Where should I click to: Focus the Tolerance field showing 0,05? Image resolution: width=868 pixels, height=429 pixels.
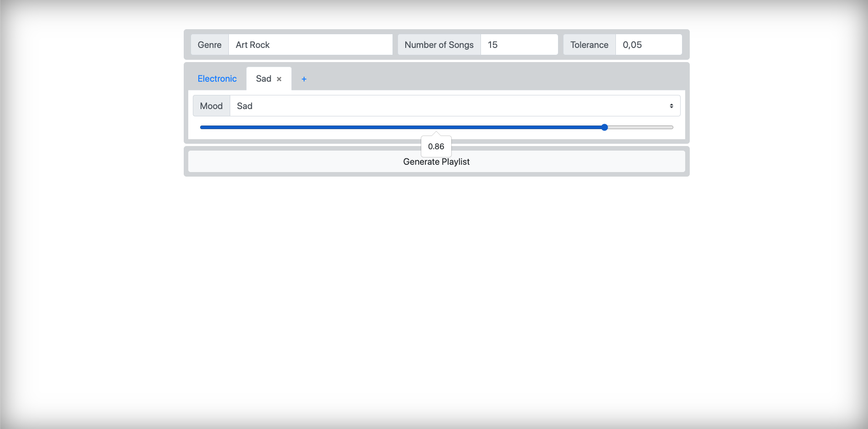pyautogui.click(x=648, y=45)
